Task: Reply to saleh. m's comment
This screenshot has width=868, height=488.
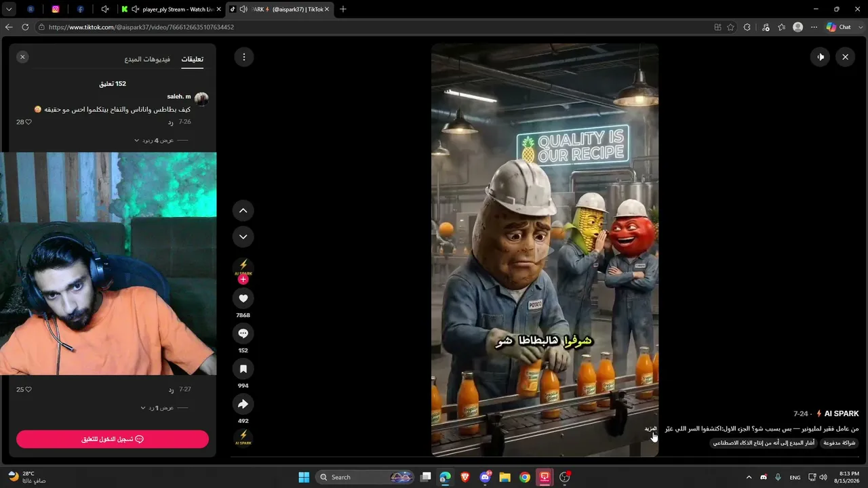Action: pos(171,122)
